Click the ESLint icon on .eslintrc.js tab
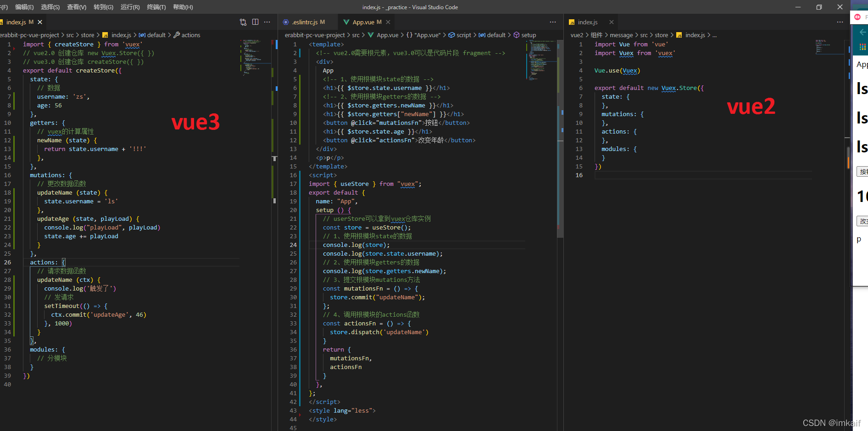The width and height of the screenshot is (868, 431). pyautogui.click(x=286, y=22)
